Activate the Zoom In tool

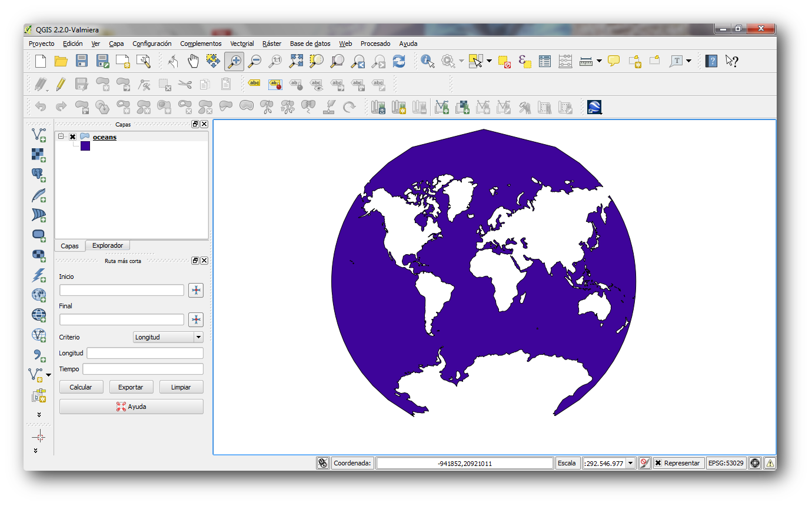[234, 61]
